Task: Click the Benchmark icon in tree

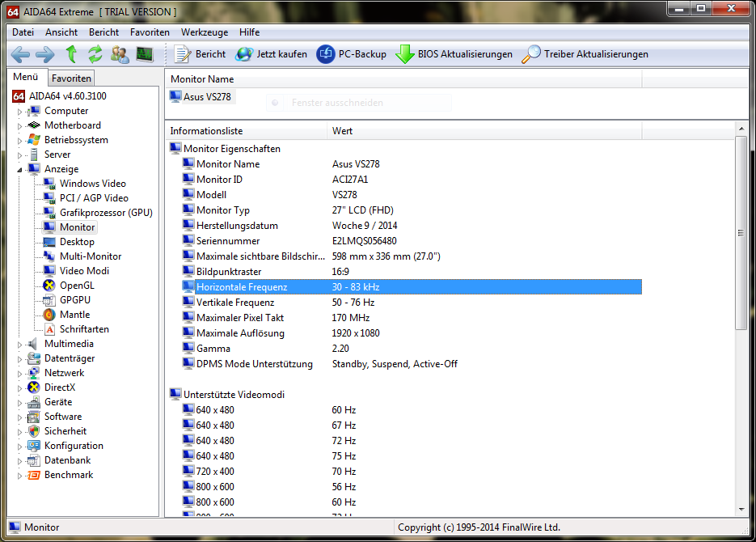Action: coord(34,475)
